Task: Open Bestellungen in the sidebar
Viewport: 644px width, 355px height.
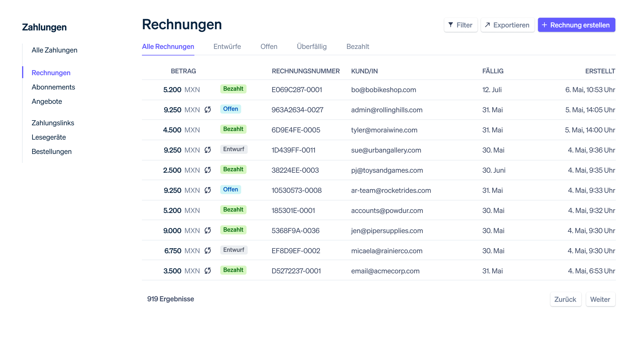Action: [52, 152]
